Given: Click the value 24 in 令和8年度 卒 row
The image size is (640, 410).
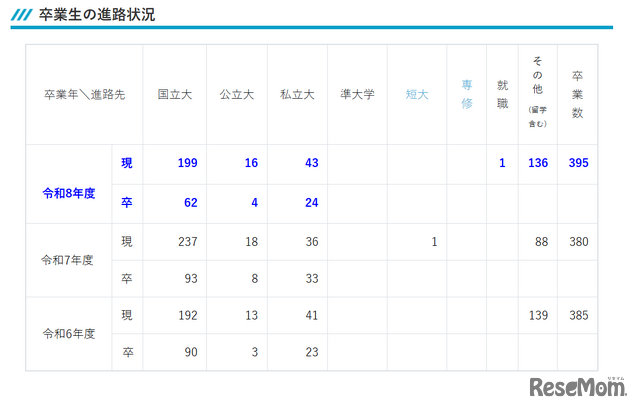Looking at the screenshot, I should pos(311,202).
